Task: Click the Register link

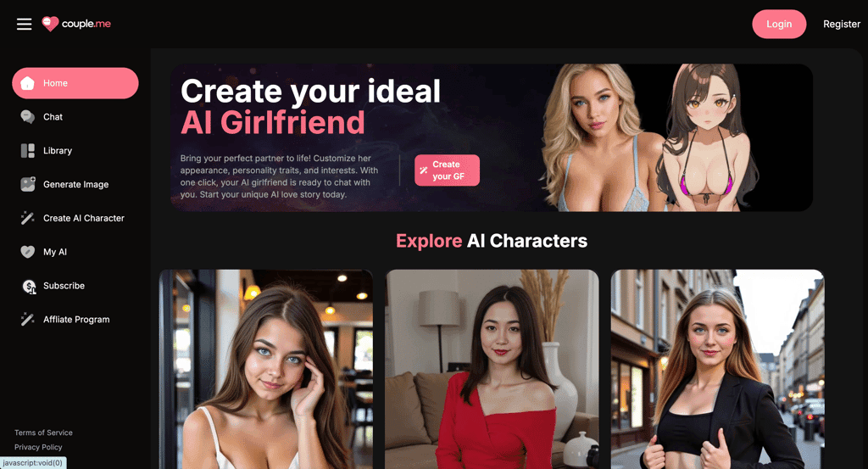Action: tap(842, 24)
